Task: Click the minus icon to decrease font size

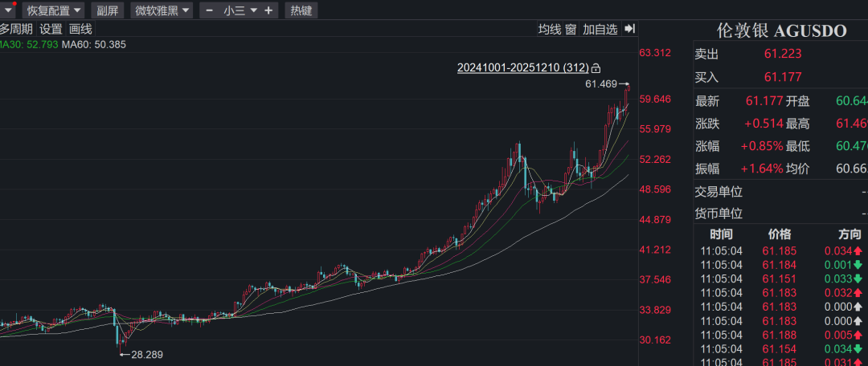Action: (x=209, y=10)
